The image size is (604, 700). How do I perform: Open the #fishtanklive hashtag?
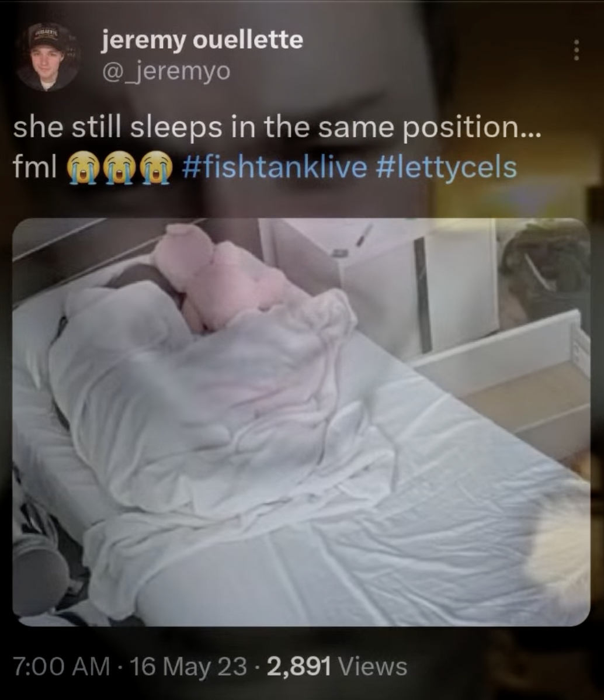tap(275, 168)
